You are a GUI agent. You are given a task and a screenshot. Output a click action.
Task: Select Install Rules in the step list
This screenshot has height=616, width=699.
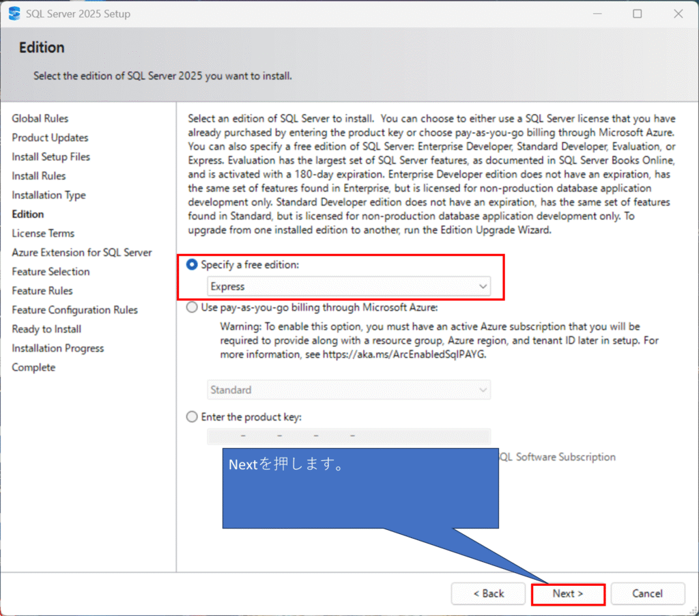click(39, 176)
